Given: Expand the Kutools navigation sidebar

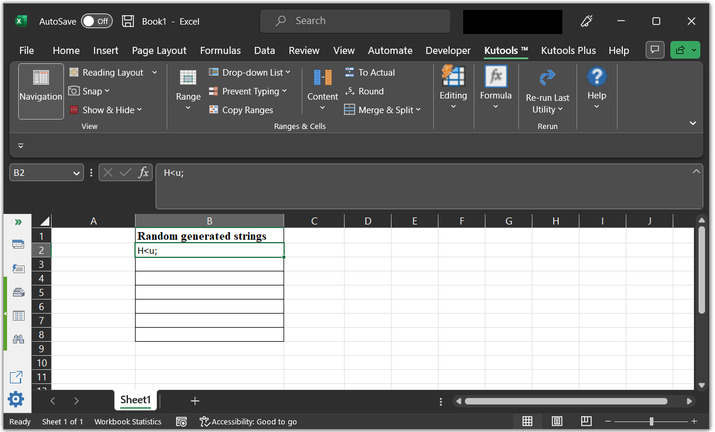Looking at the screenshot, I should [x=17, y=221].
